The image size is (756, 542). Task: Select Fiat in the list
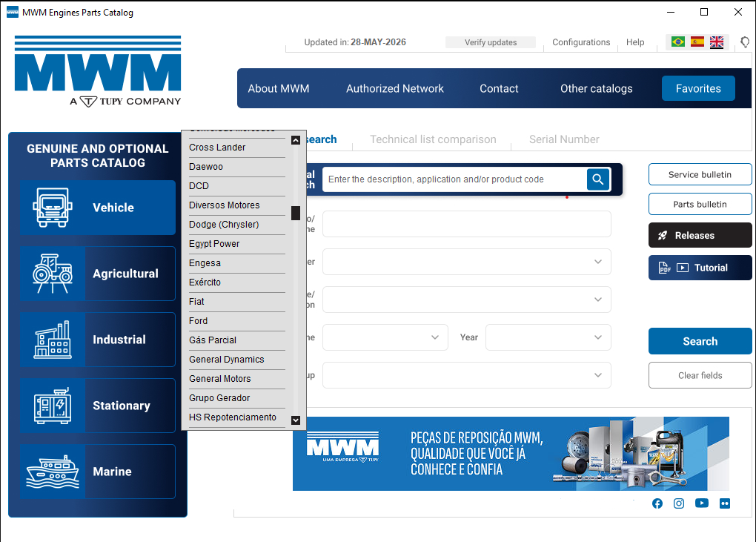(236, 302)
